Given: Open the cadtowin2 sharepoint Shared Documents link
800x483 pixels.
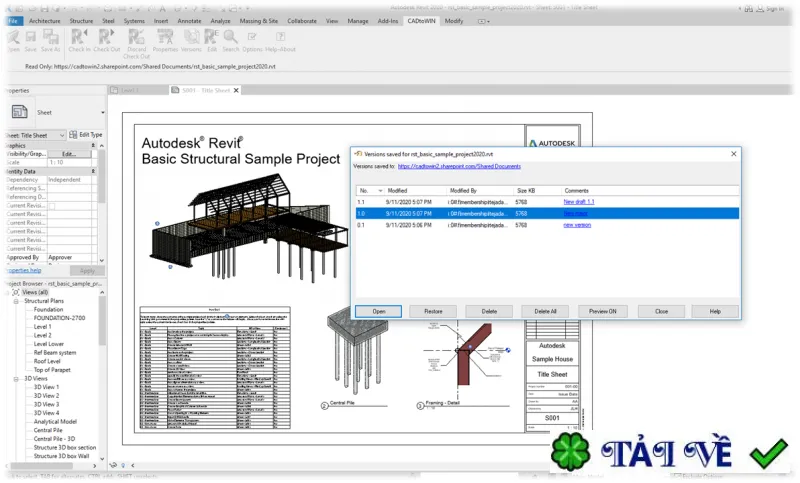Looking at the screenshot, I should pyautogui.click(x=459, y=166).
